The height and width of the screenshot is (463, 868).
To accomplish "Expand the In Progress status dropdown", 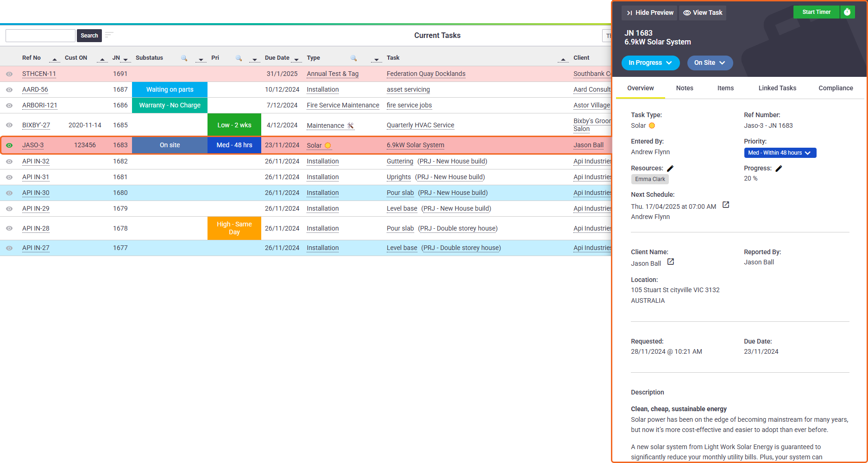I will point(650,63).
